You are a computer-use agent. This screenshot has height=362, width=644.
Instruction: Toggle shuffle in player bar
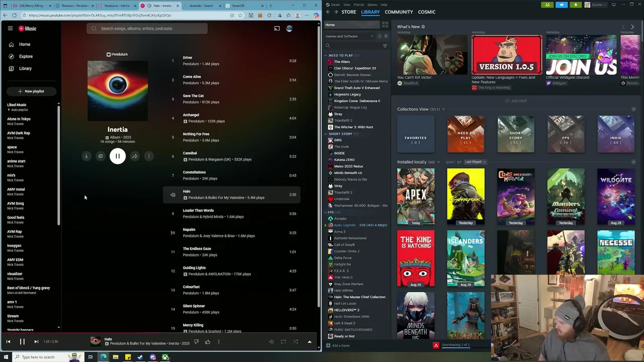click(x=295, y=341)
